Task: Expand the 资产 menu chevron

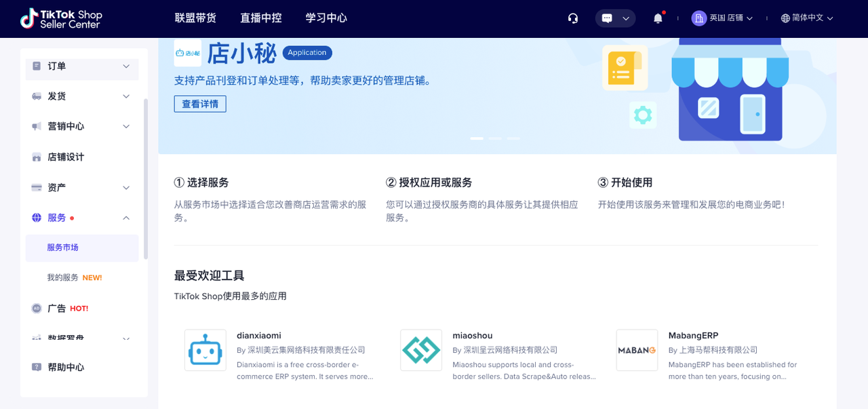Action: pos(126,187)
